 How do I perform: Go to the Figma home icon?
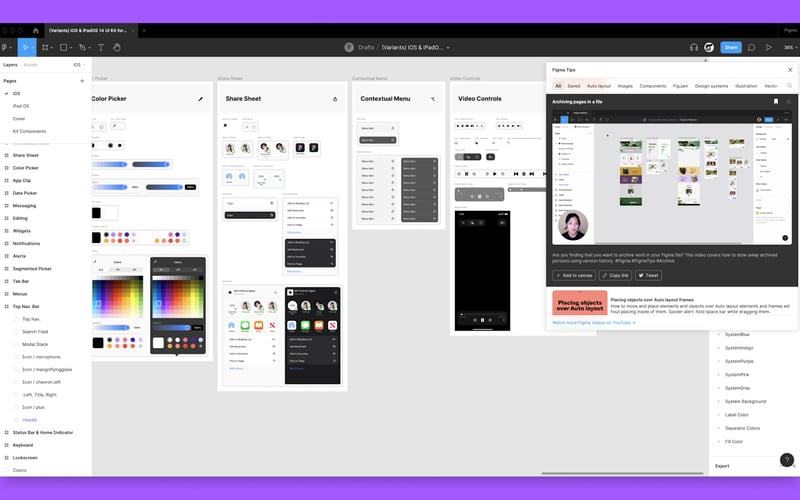coord(35,31)
